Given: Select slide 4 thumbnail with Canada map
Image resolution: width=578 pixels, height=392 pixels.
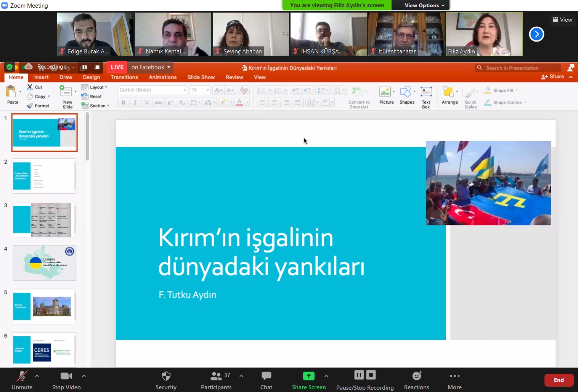Looking at the screenshot, I should coord(44,263).
